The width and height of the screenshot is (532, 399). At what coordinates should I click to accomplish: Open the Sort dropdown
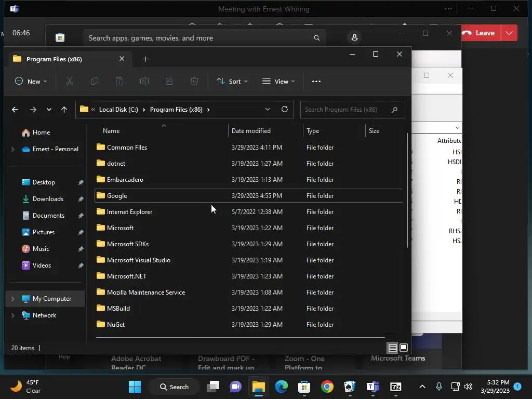click(232, 81)
